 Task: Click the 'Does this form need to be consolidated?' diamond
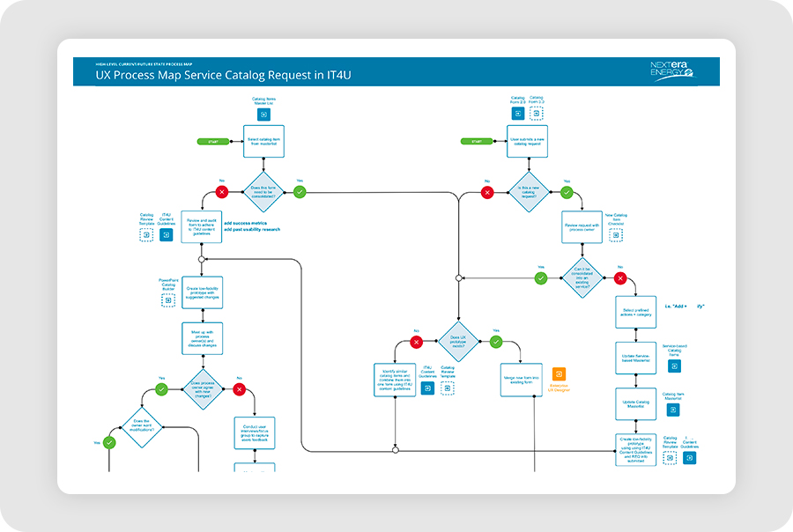263,192
